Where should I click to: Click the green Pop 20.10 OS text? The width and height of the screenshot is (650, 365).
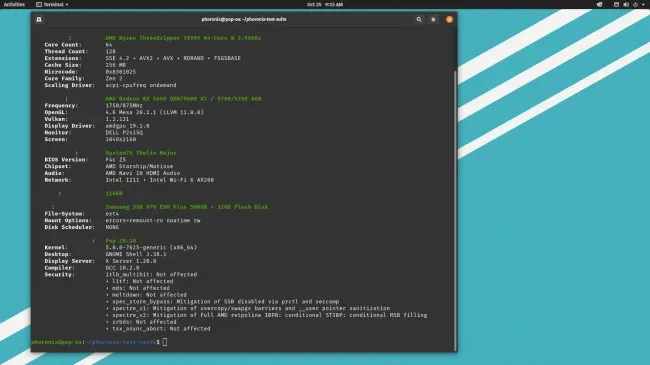(121, 241)
